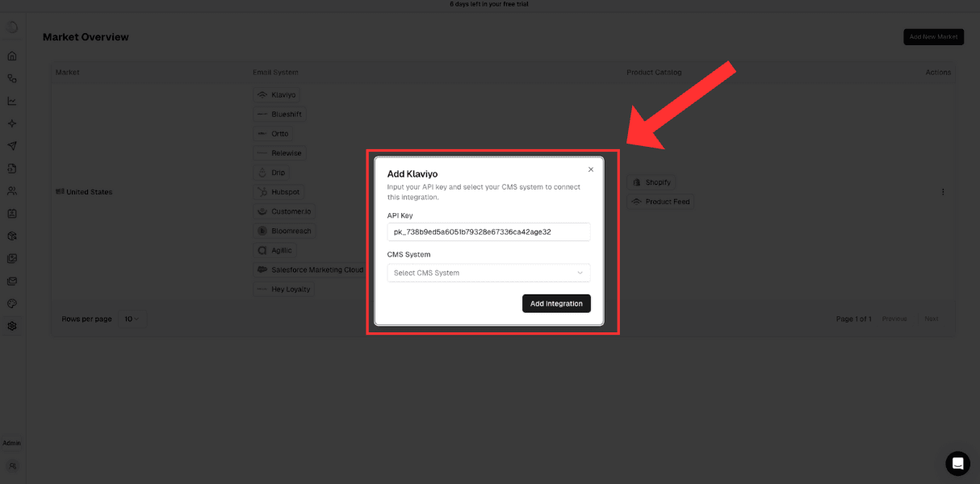Click the document file icon in sidebar
The image size is (980, 484).
(12, 169)
